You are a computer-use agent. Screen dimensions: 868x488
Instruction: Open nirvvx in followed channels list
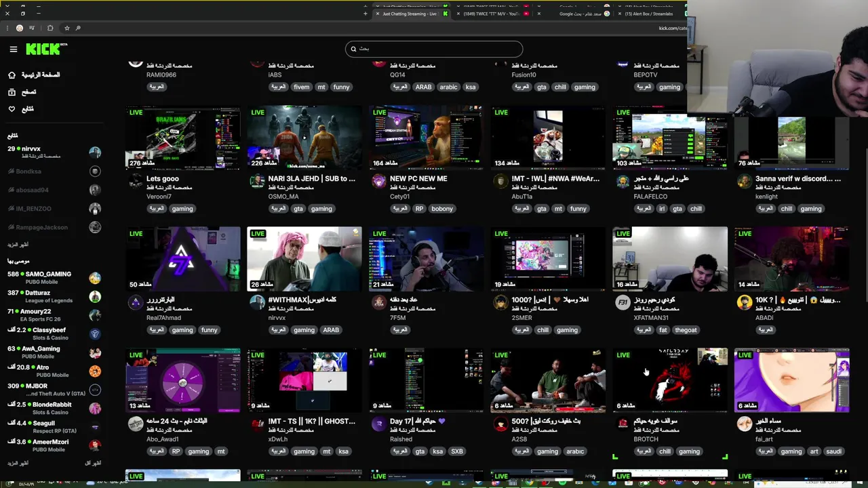coord(53,152)
